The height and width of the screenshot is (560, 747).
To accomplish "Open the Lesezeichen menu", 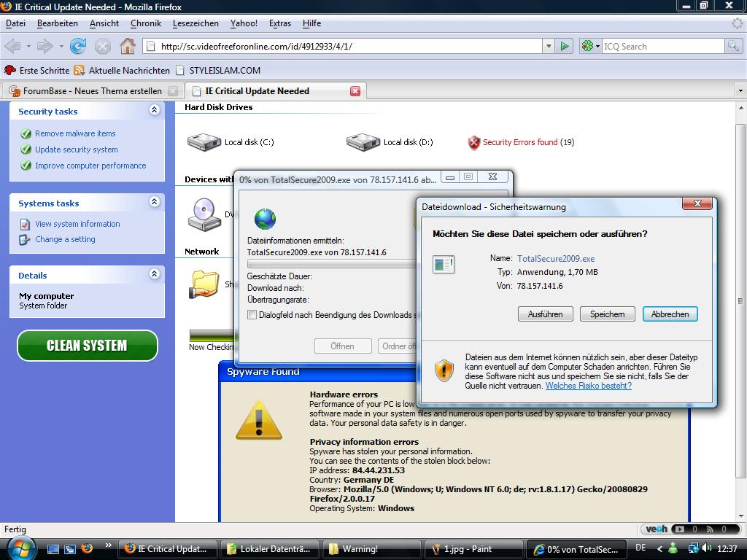I will point(196,23).
